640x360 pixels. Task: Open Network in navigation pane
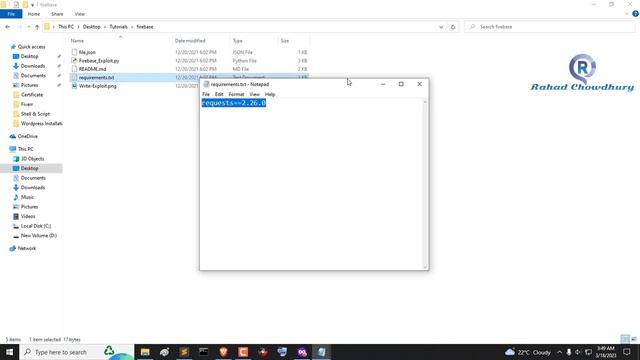(23, 248)
